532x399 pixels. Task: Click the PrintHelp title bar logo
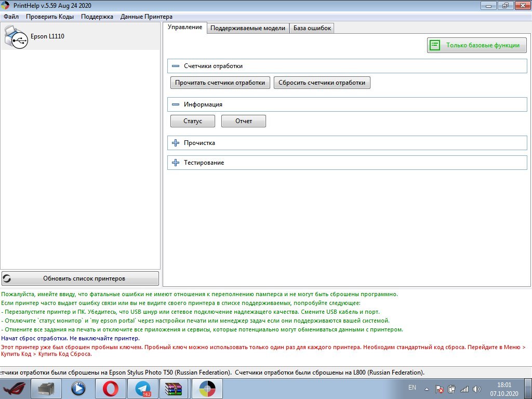click(x=5, y=5)
